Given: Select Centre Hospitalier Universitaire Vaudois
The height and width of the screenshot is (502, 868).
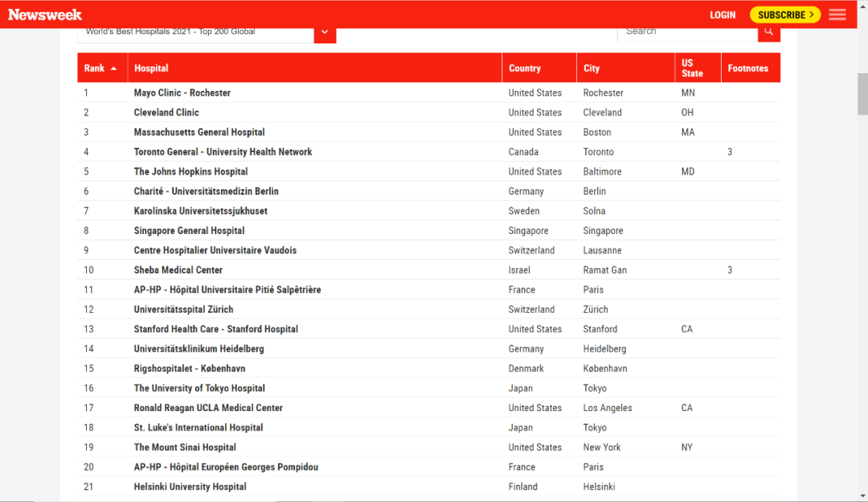Looking at the screenshot, I should (x=215, y=250).
